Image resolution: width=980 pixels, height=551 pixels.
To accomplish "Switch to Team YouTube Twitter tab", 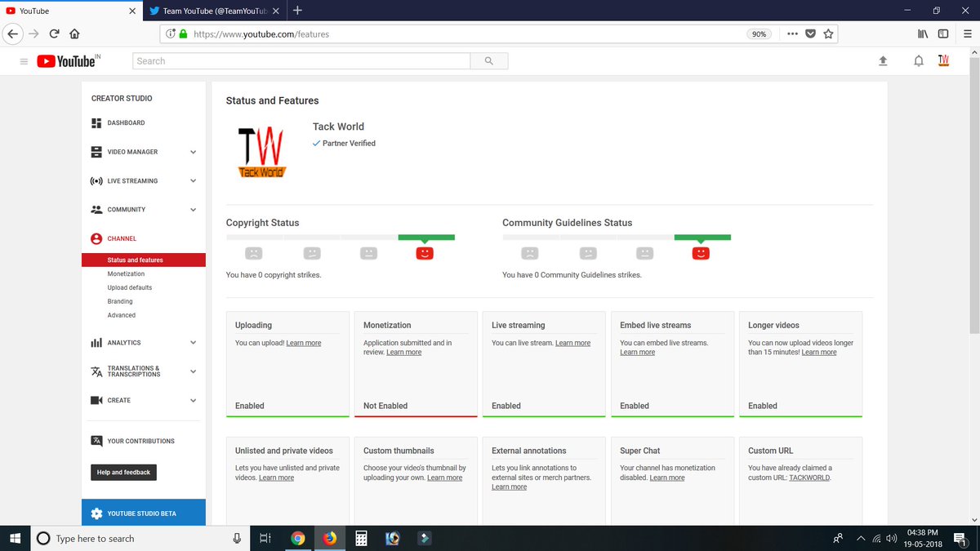I will 215,11.
